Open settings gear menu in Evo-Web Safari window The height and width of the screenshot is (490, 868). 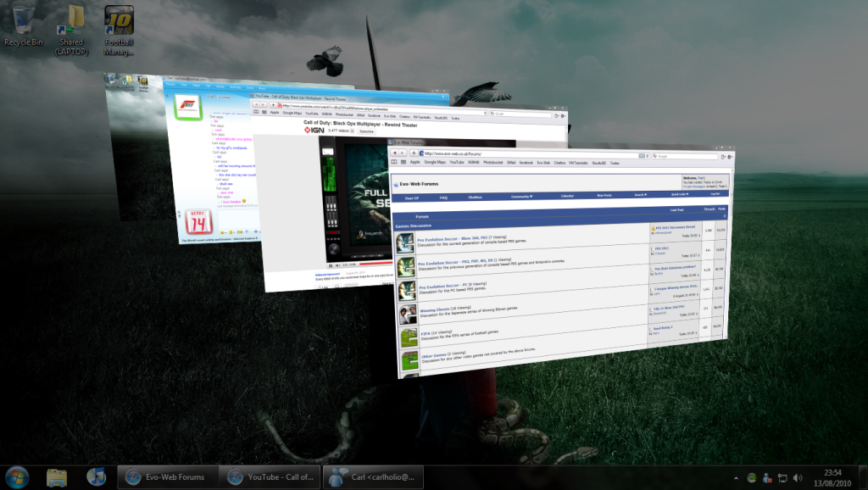point(730,157)
